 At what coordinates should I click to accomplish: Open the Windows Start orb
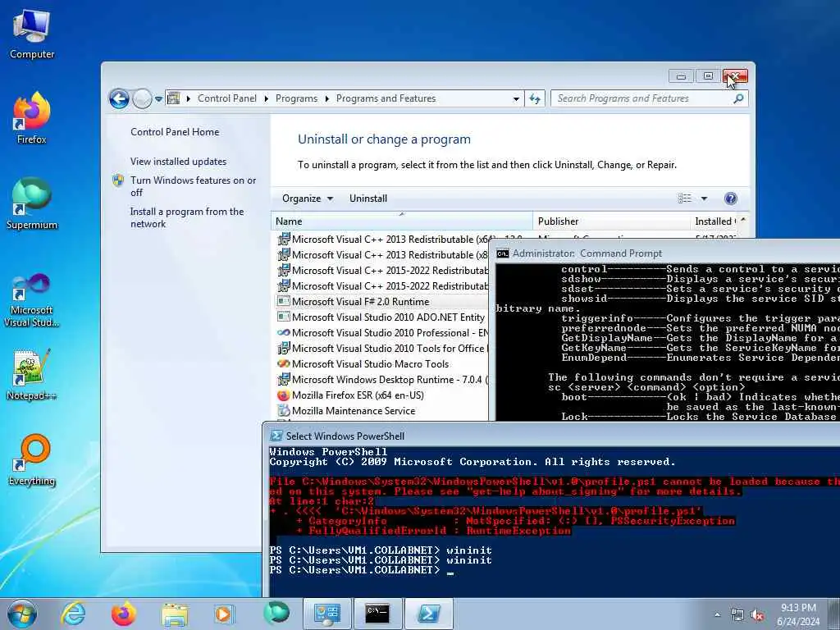pyautogui.click(x=22, y=614)
